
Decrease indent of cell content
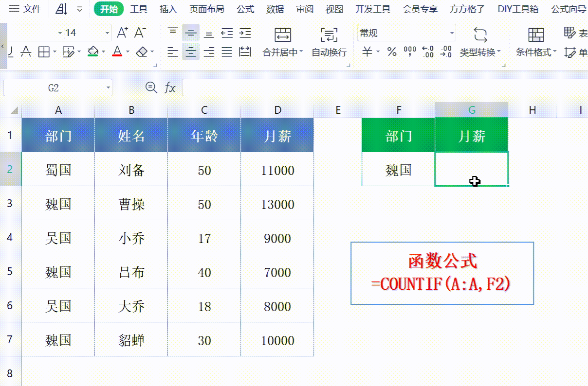(227, 33)
